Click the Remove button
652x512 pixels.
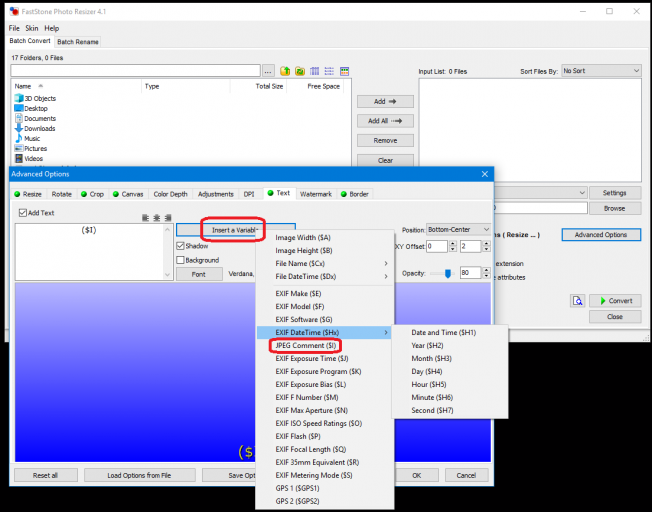pyautogui.click(x=385, y=141)
